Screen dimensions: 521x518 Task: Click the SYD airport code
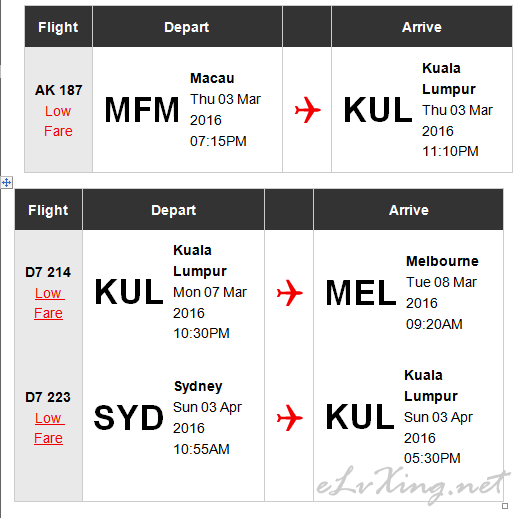[x=129, y=418]
